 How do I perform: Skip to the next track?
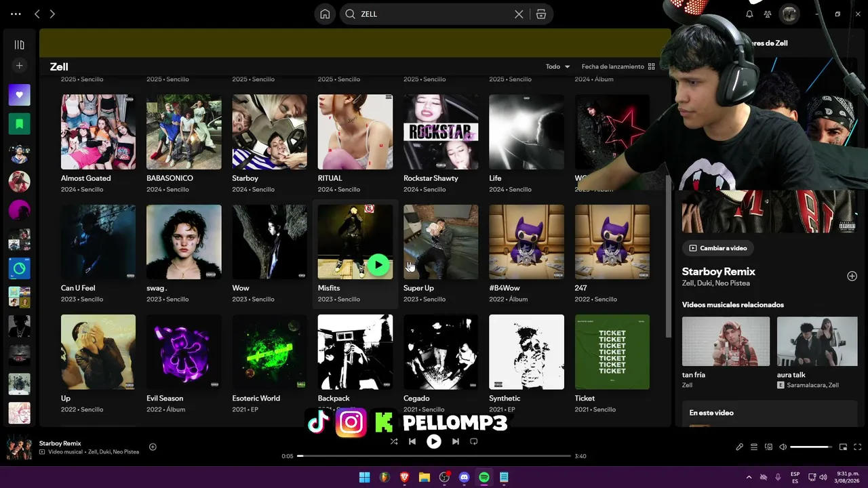[x=456, y=441]
